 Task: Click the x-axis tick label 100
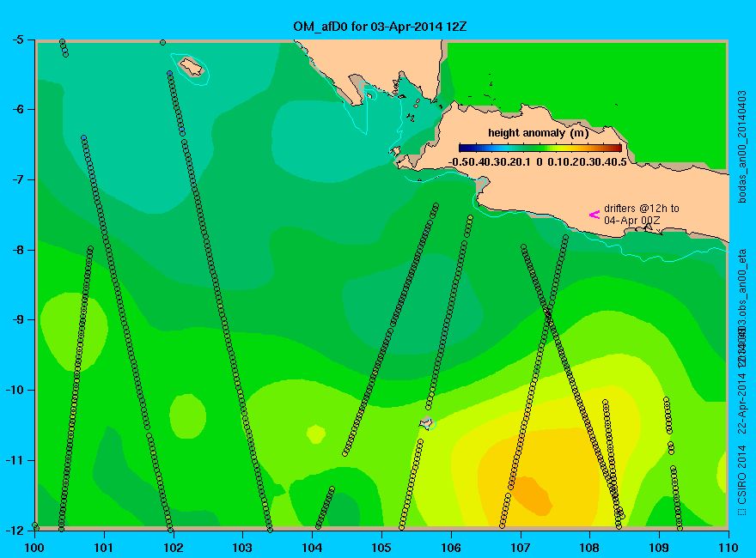click(x=34, y=548)
